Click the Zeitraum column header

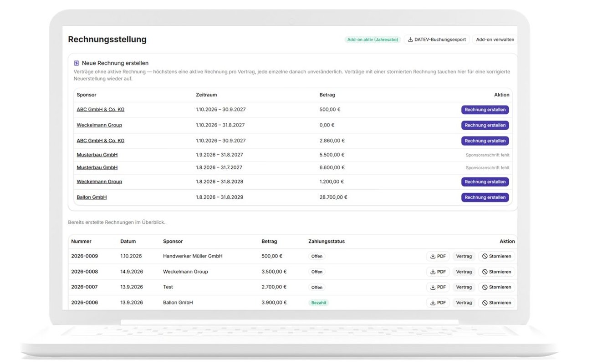click(x=206, y=95)
